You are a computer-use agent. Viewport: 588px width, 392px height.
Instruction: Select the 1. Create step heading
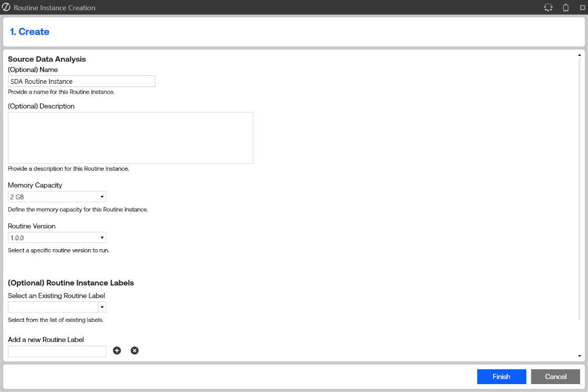click(29, 32)
